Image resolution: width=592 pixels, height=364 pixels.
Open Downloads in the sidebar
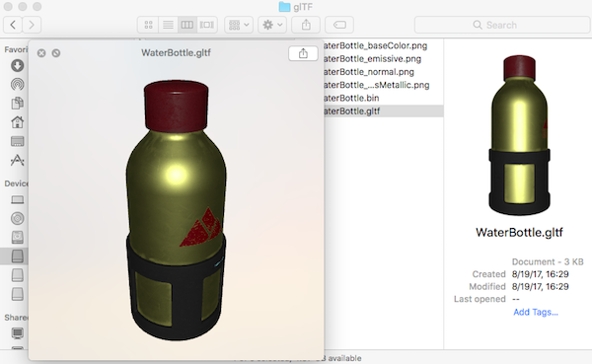tap(17, 65)
